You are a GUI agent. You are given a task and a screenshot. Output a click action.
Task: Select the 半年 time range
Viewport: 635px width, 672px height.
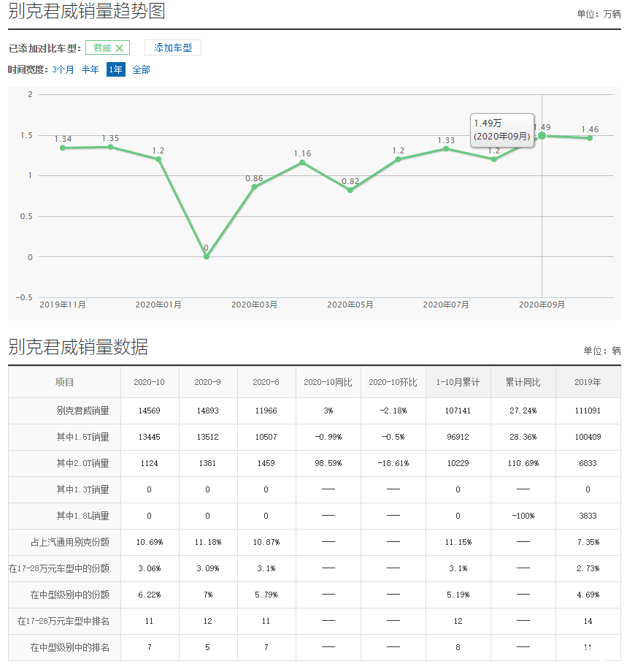[90, 70]
